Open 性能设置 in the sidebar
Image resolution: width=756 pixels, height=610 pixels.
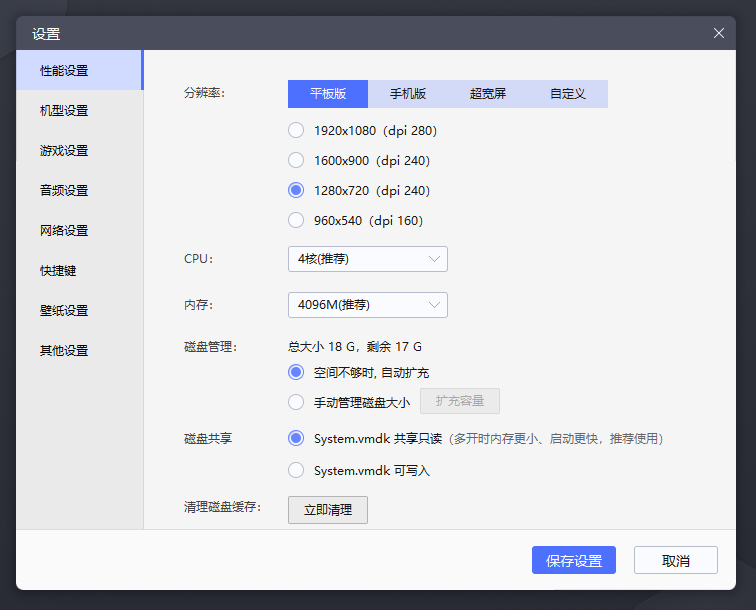click(x=80, y=70)
